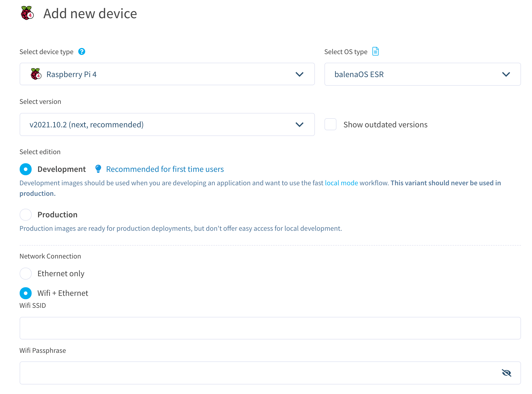Enable Show outdated versions checkbox
Screen dimensions: 532x394
click(330, 124)
